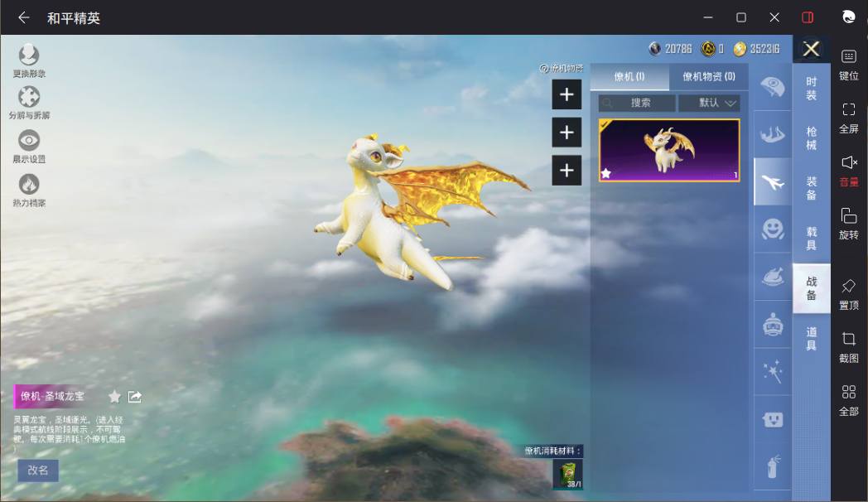868x502 pixels.
Task: Open the 时装 fashion tab
Action: [x=811, y=89]
